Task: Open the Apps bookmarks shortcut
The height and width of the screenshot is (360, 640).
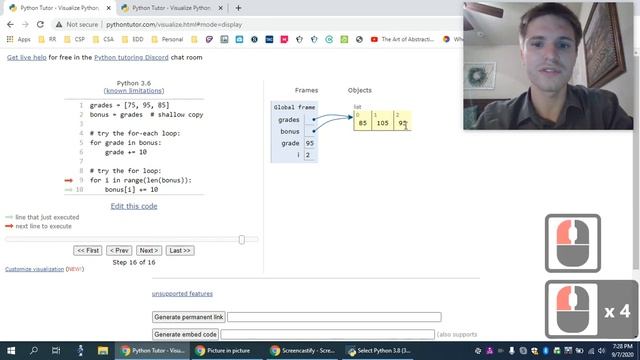Action: (19, 39)
